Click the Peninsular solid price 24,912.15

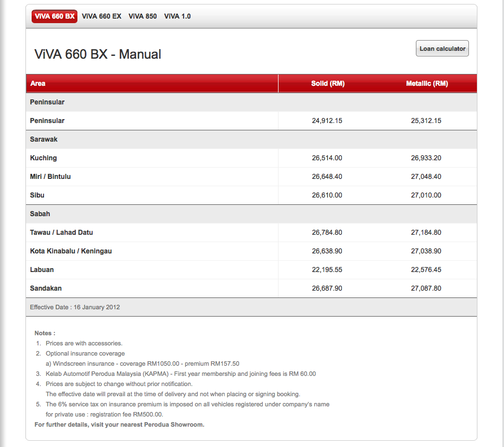pos(327,121)
